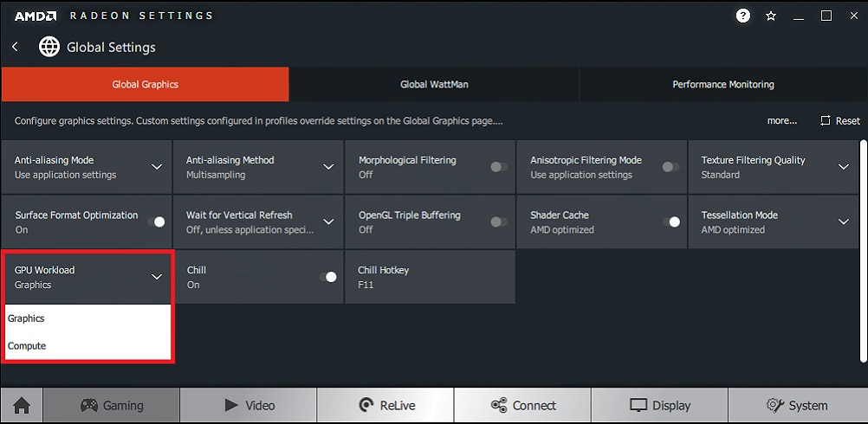Click the Reset button
868x424 pixels.
click(x=839, y=120)
